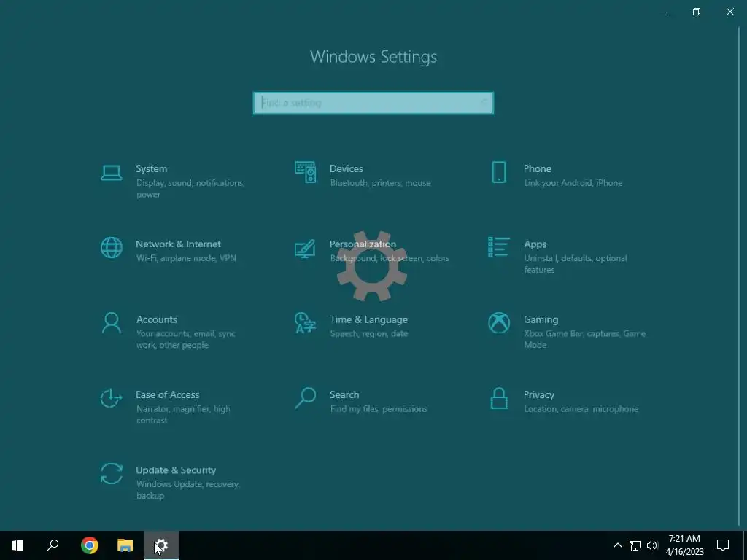Open the network status tray icon
The width and height of the screenshot is (747, 560).
point(635,545)
